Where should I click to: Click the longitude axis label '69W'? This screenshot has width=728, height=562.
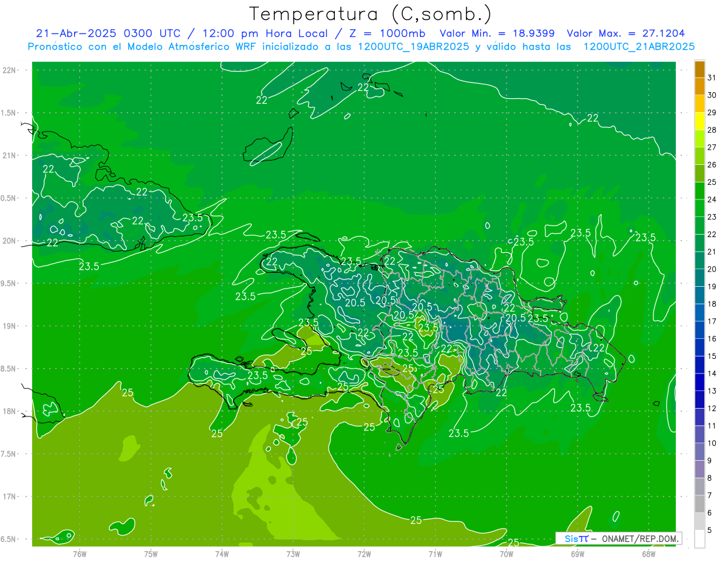tap(578, 554)
